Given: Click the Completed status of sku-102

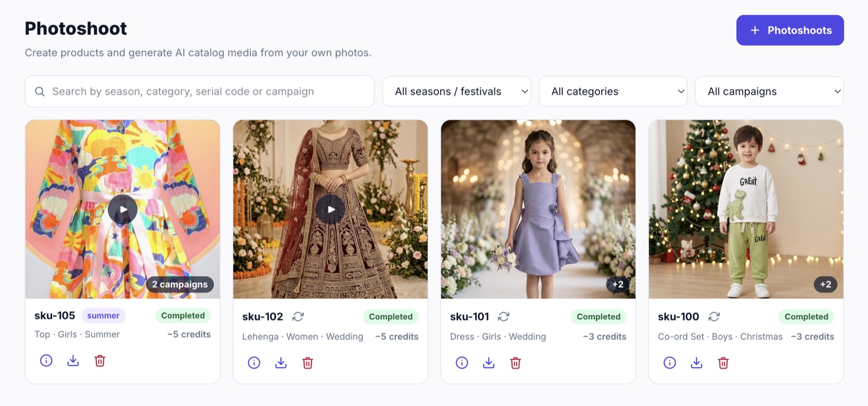Looking at the screenshot, I should click(x=391, y=316).
